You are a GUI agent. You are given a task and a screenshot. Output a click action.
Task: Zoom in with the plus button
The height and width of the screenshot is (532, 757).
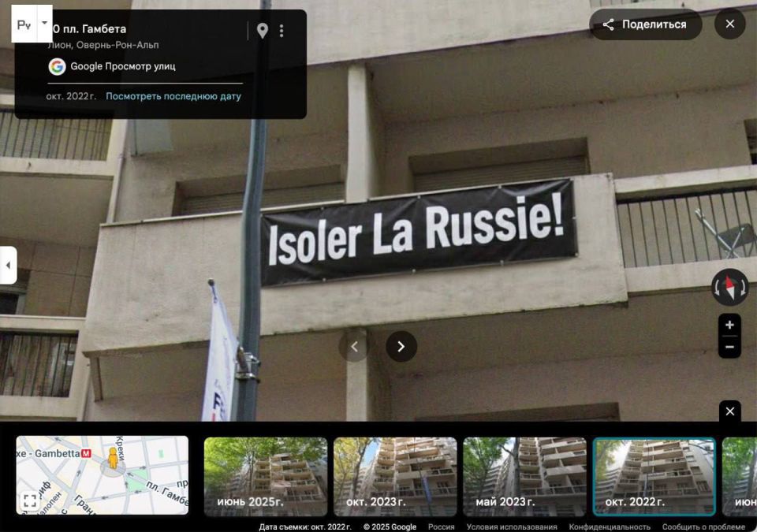[729, 325]
